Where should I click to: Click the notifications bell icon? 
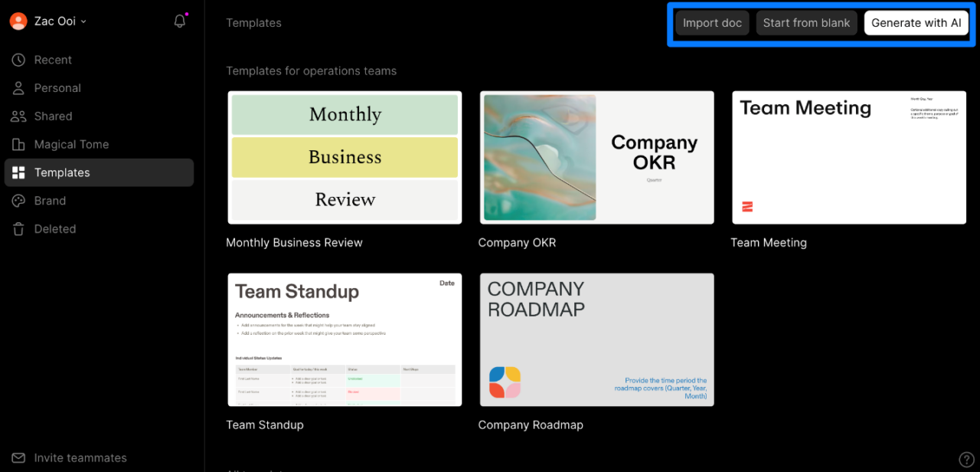[x=180, y=21]
